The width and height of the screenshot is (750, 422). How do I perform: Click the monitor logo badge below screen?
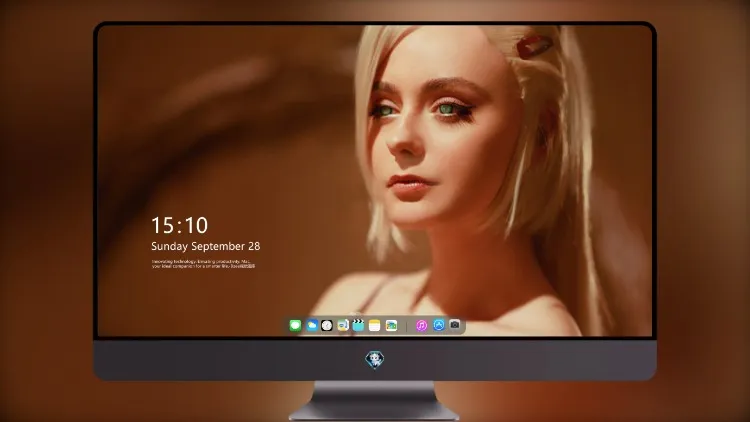coord(375,360)
